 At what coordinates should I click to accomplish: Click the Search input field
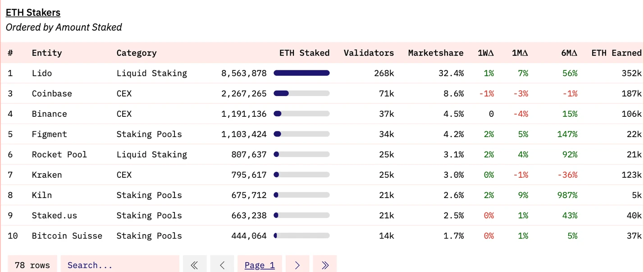pos(119,265)
